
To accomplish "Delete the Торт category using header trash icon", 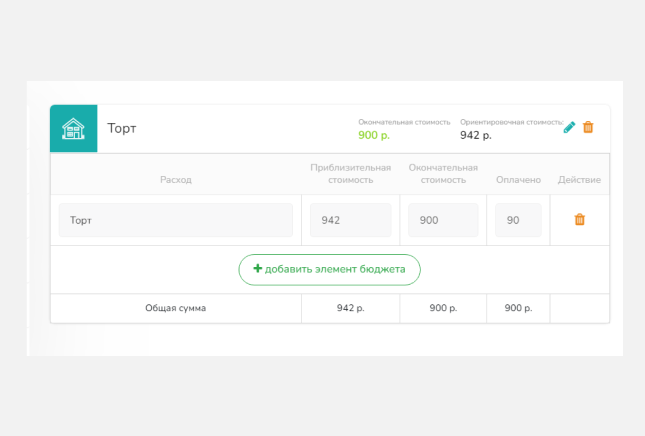I will (x=588, y=127).
